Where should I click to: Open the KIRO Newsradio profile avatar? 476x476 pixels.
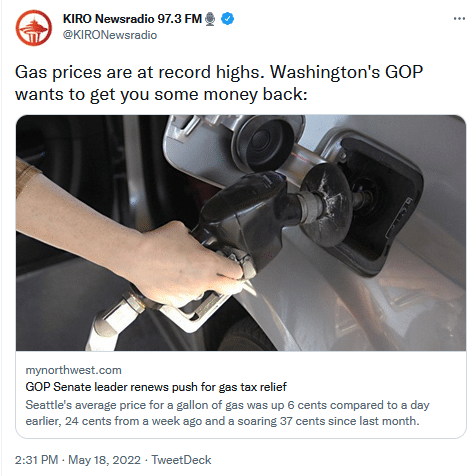point(34,28)
